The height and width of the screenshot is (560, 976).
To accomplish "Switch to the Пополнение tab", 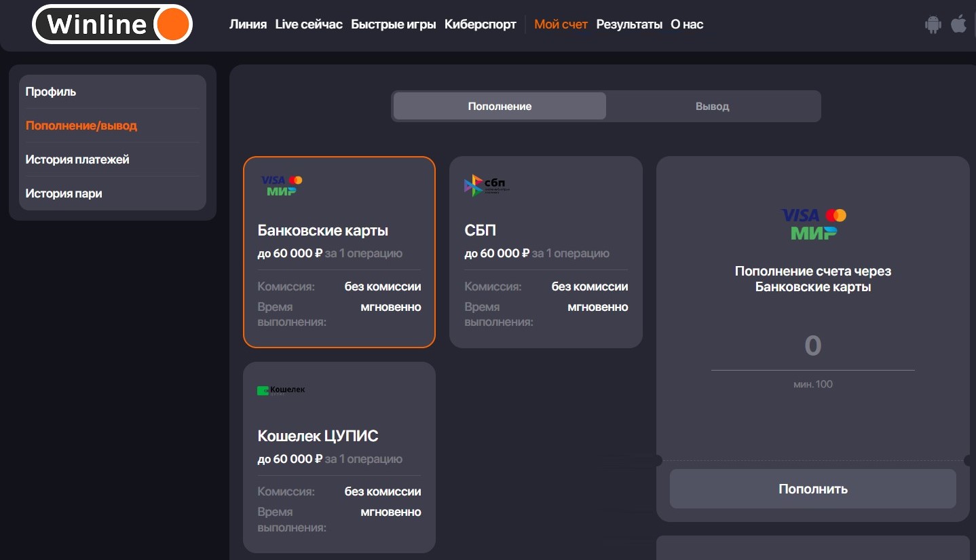I will (x=500, y=107).
